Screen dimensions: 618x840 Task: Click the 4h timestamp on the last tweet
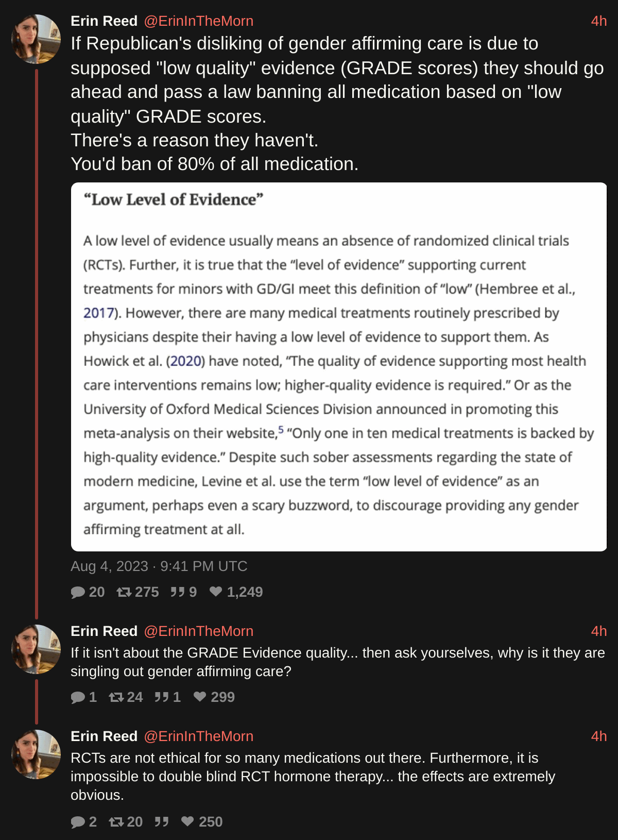(x=598, y=736)
